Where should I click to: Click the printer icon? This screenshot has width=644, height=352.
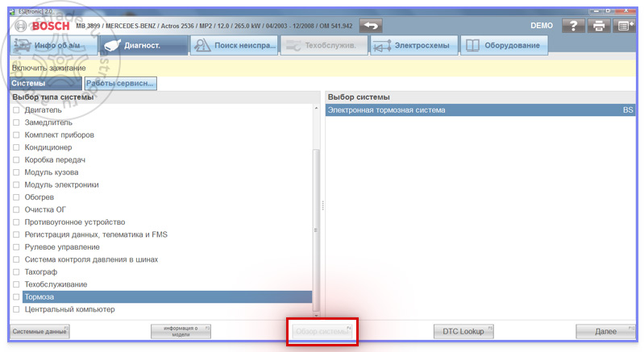pos(599,26)
